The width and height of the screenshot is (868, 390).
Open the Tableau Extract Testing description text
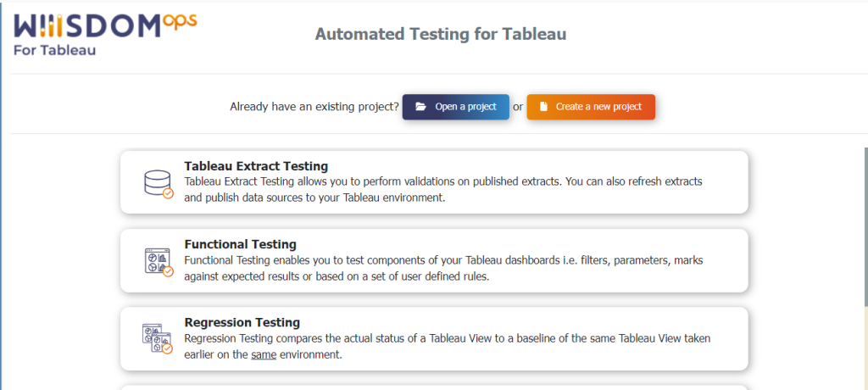pos(442,189)
